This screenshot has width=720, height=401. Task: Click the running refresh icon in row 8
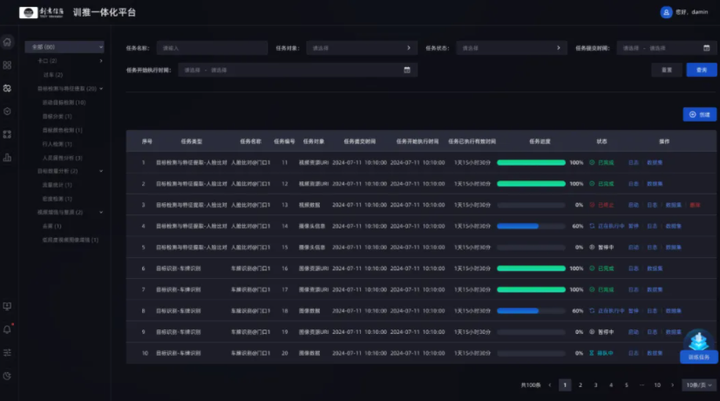click(592, 311)
